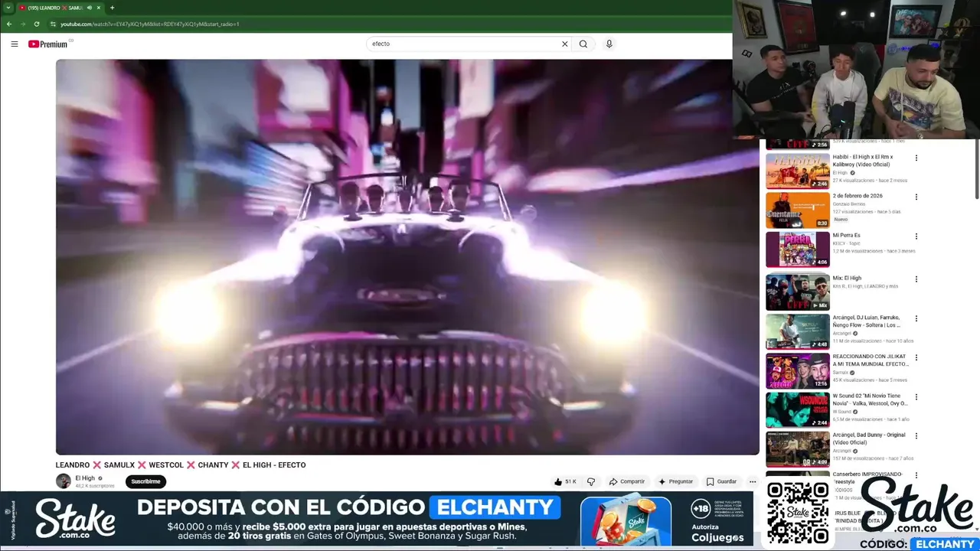This screenshot has width=980, height=551.
Task: Open 'Canserbero IMPROVISANDO' suggested video title
Action: click(867, 478)
